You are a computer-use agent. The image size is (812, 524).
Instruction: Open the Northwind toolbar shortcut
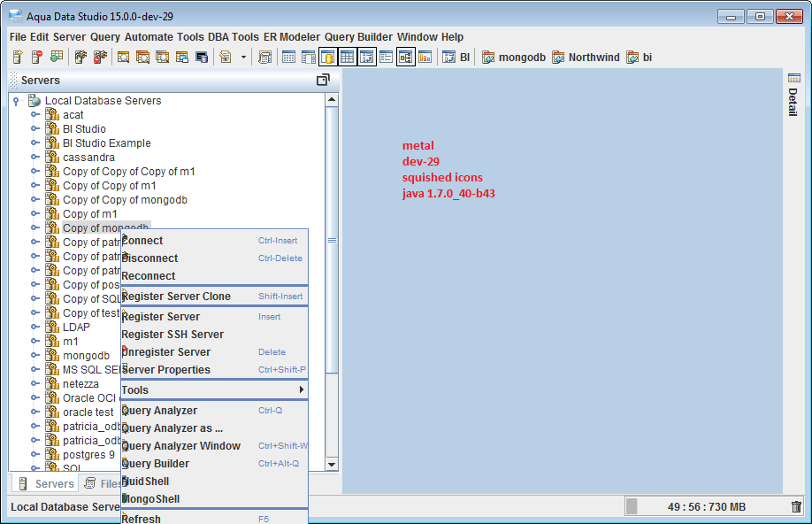click(586, 57)
